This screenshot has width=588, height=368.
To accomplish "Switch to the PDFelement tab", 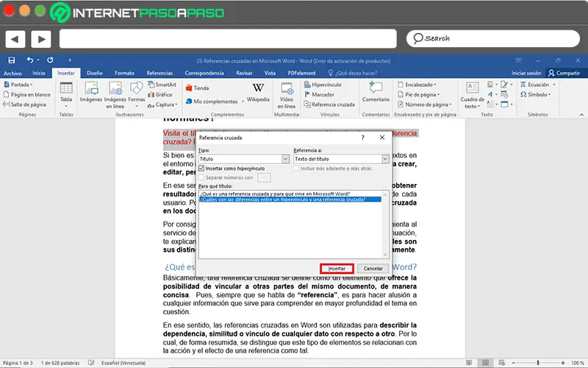I will click(301, 73).
